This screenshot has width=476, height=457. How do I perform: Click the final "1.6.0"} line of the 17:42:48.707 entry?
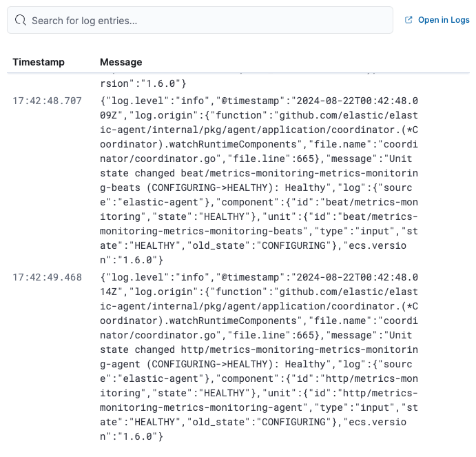[131, 260]
